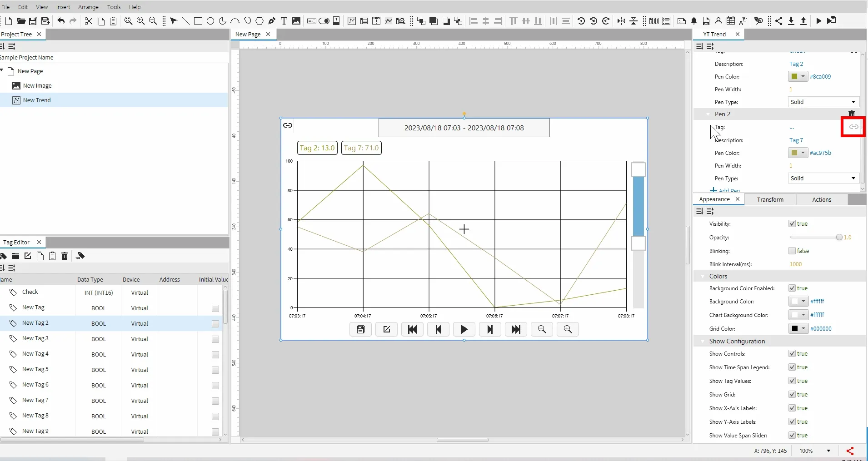Click the Cut scissors icon
This screenshot has width=868, height=461.
pos(89,21)
